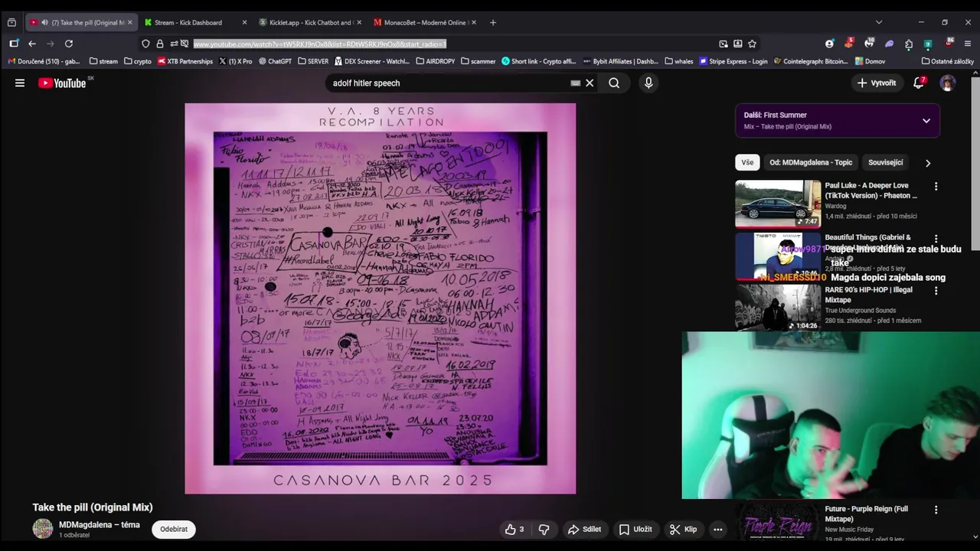Open the 'ChatGPT' bookmark
This screenshot has width=980, height=551.
pyautogui.click(x=276, y=61)
